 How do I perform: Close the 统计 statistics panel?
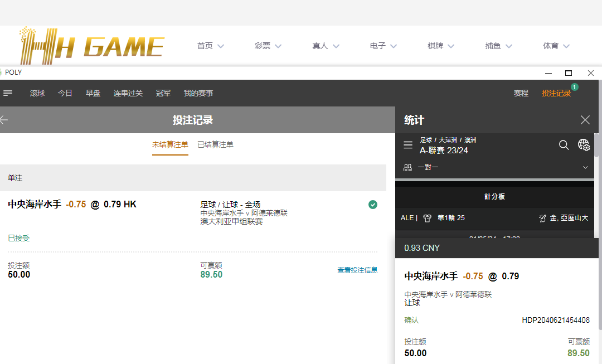point(585,120)
